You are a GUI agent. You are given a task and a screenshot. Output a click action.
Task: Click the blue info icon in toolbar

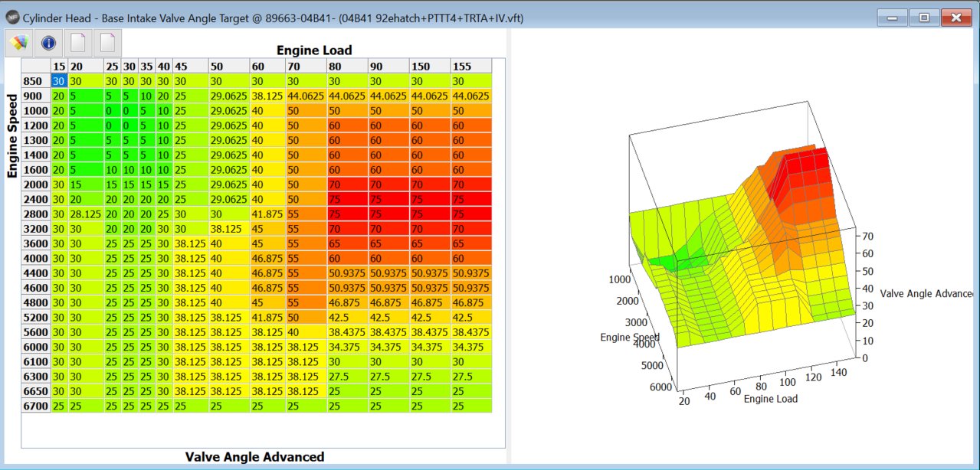point(48,43)
